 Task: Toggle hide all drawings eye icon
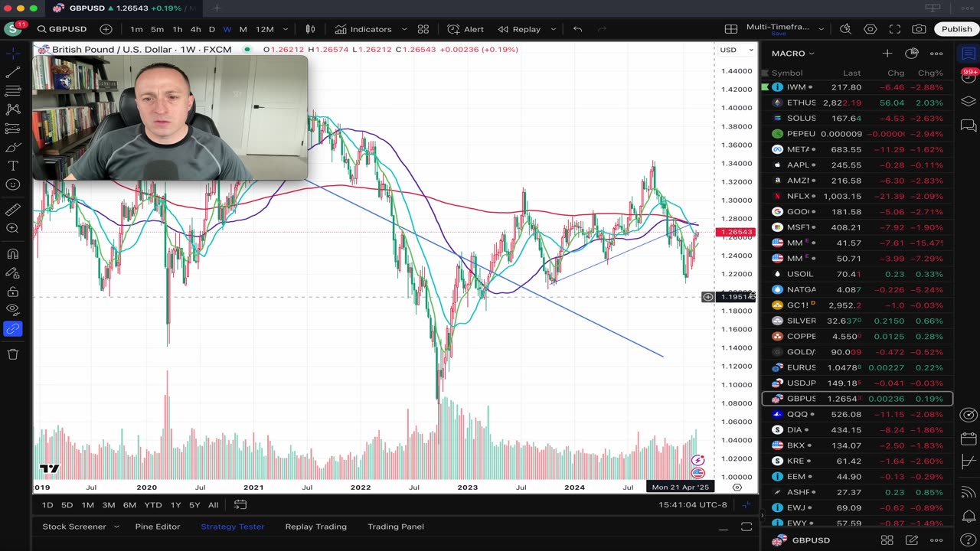click(x=13, y=309)
